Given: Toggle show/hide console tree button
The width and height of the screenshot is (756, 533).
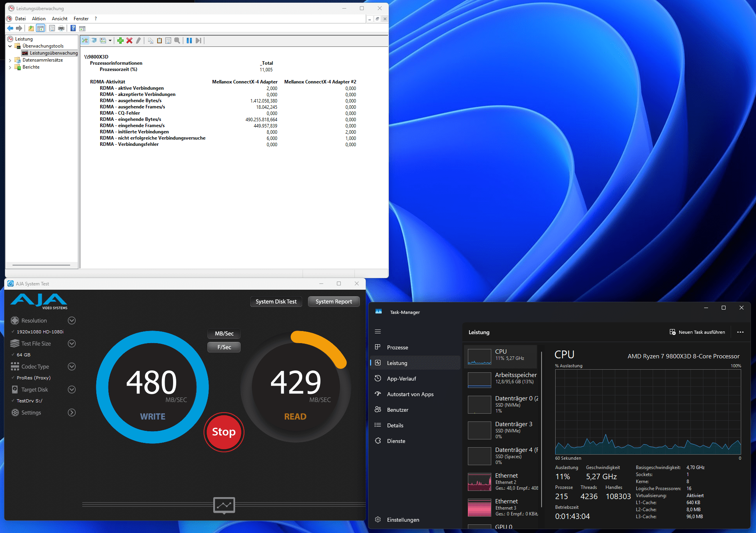Looking at the screenshot, I should coord(40,28).
